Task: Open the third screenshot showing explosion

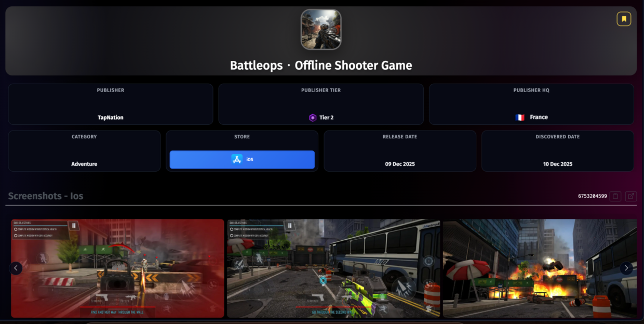Action: click(535, 268)
